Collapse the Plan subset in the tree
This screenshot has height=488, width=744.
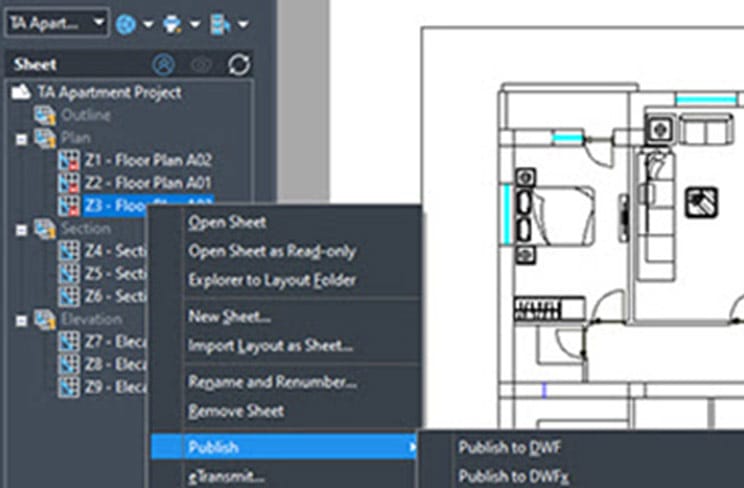21,139
